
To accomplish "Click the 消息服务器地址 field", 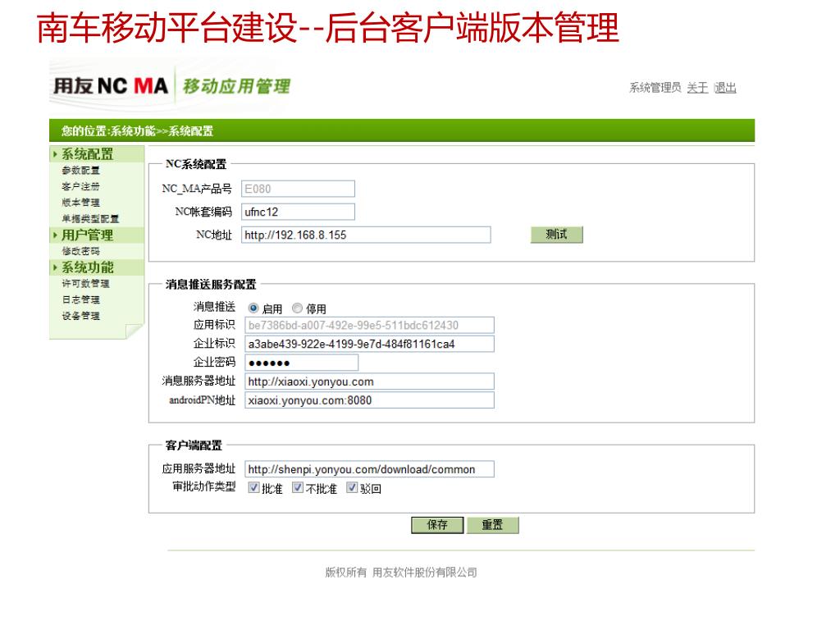I will (x=370, y=381).
